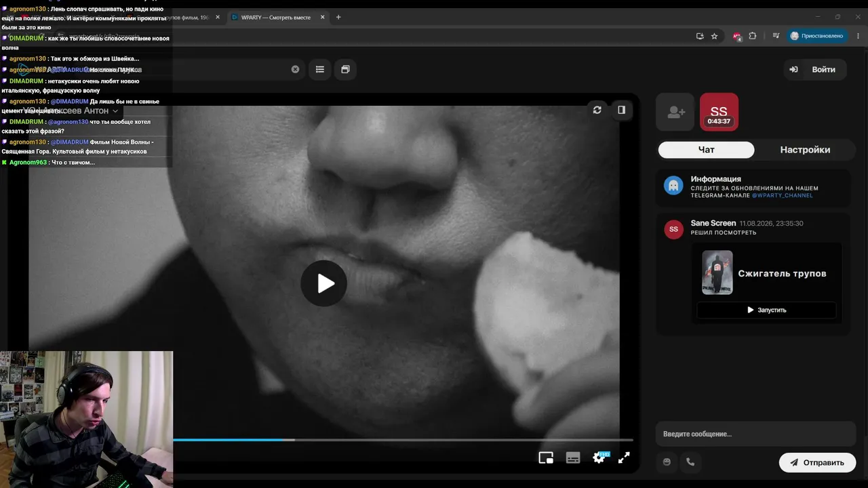The image size is (868, 488).
Task: Close the фильм, 196 browser tab
Action: click(x=218, y=17)
